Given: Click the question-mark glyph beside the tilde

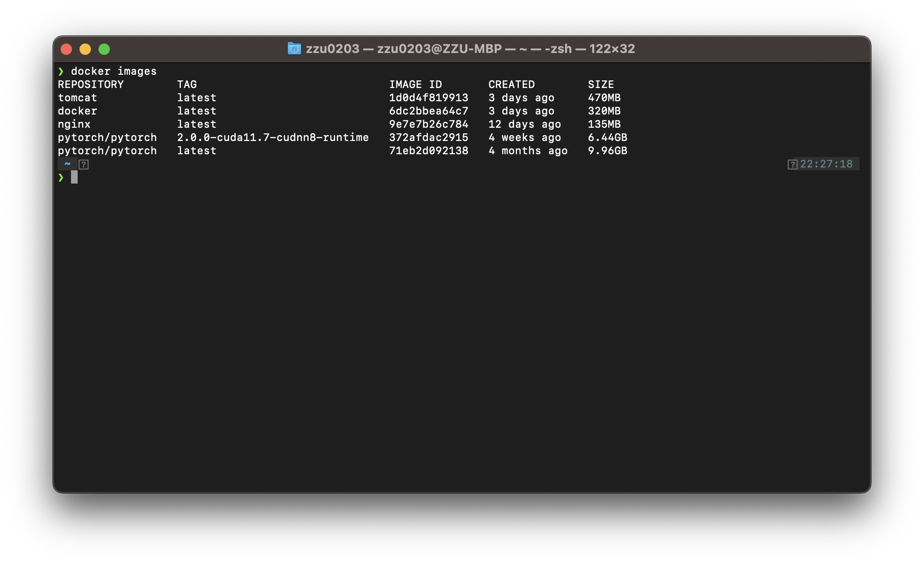Looking at the screenshot, I should (x=84, y=165).
